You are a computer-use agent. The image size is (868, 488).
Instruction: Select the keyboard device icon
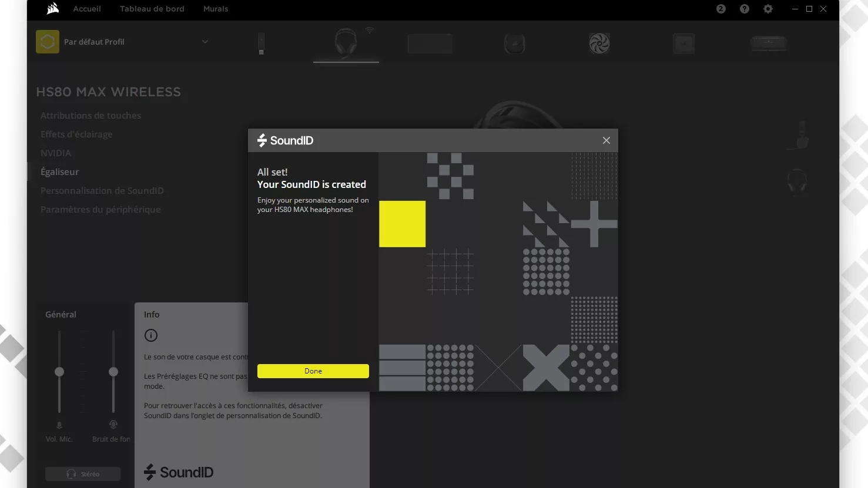769,43
